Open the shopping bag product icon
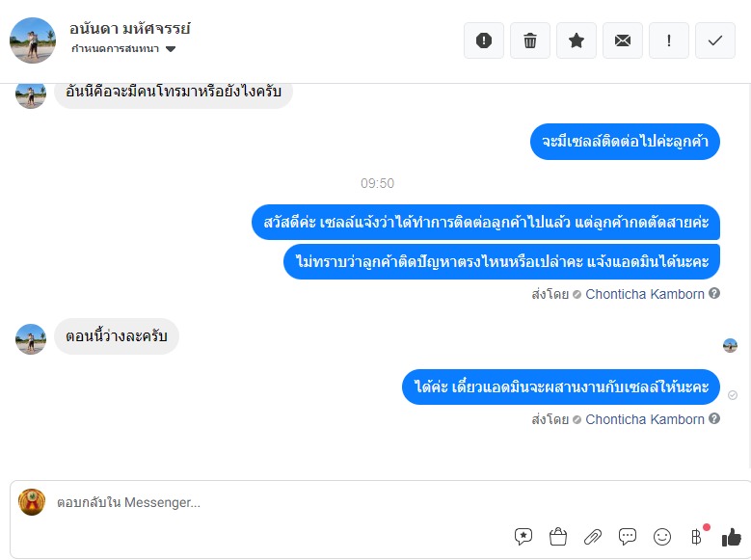The image size is (751, 560). coord(558,536)
